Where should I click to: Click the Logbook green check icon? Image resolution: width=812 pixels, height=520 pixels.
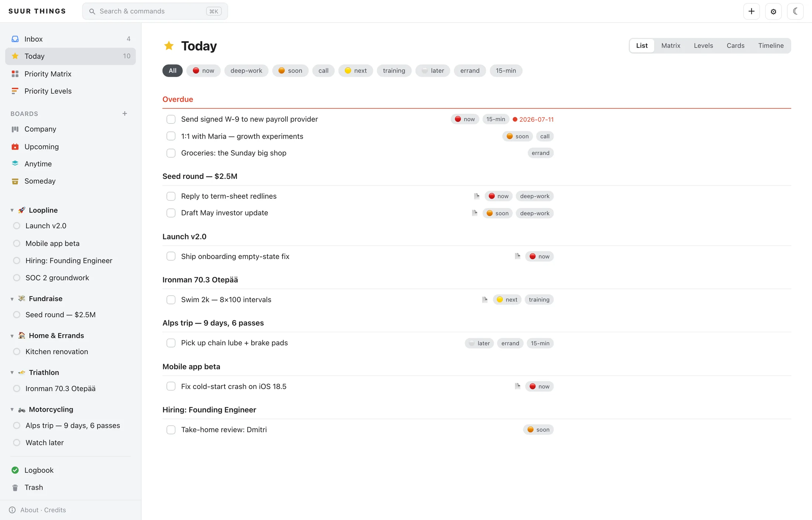pyautogui.click(x=15, y=470)
